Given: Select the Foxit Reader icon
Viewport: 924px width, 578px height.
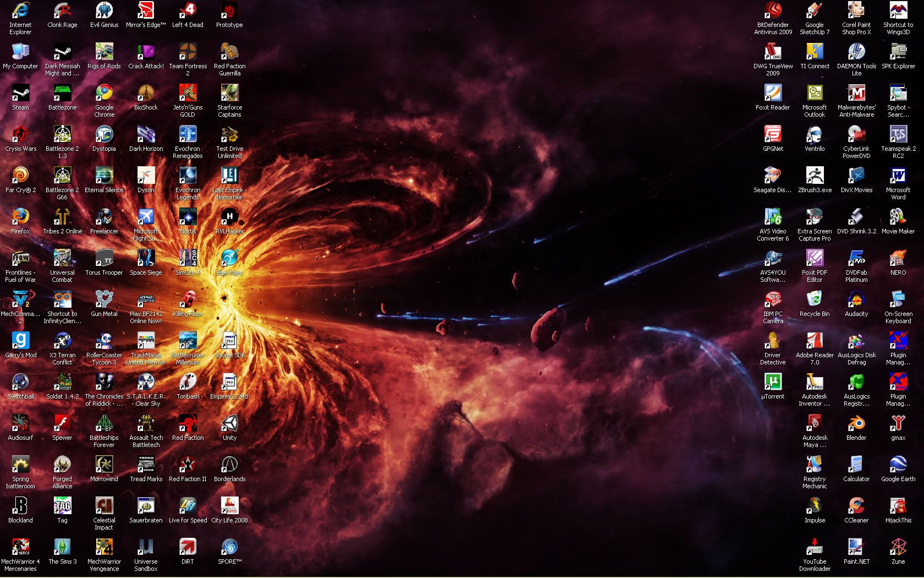Looking at the screenshot, I should pos(773,93).
